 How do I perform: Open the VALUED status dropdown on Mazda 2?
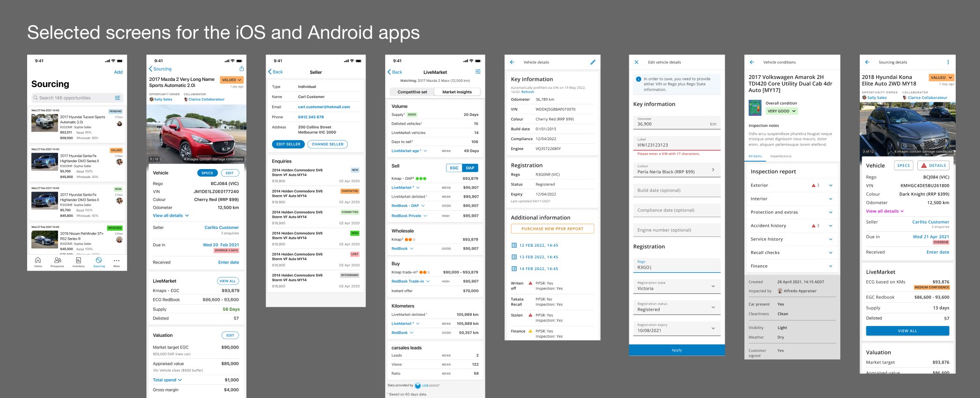tap(231, 80)
